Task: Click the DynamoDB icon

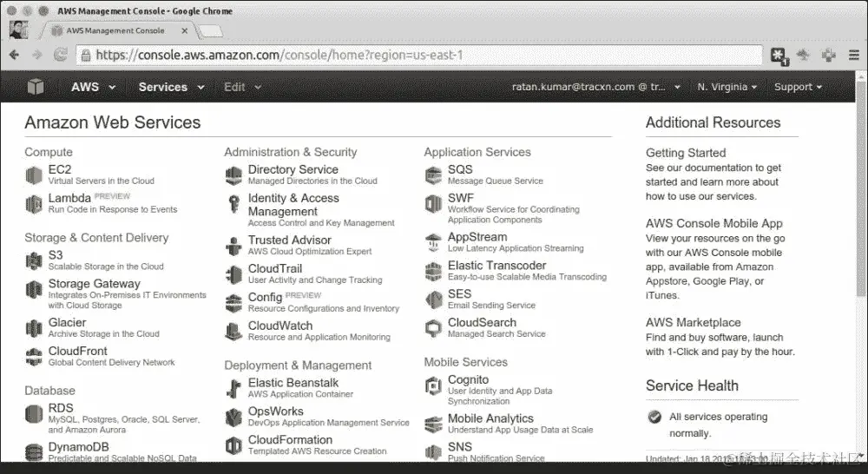Action: [x=34, y=452]
